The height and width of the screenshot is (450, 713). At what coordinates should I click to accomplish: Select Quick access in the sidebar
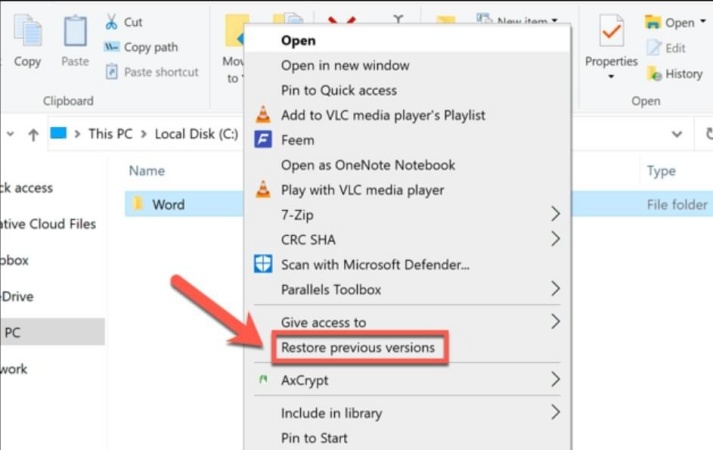click(26, 188)
